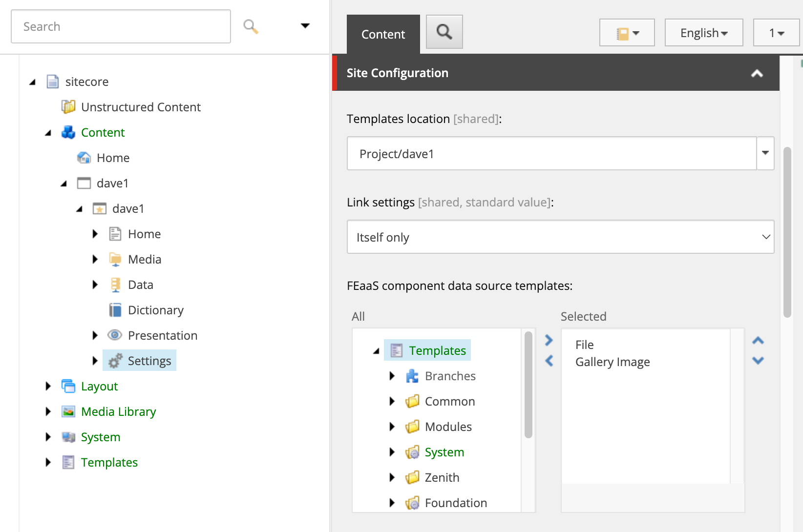Expand the Media node

point(95,259)
